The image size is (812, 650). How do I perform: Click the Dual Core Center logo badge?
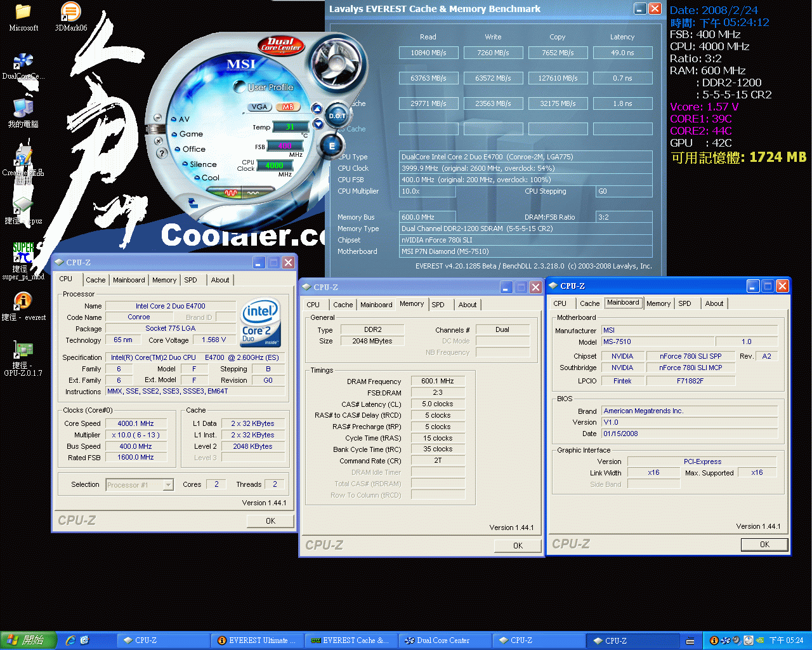(281, 45)
